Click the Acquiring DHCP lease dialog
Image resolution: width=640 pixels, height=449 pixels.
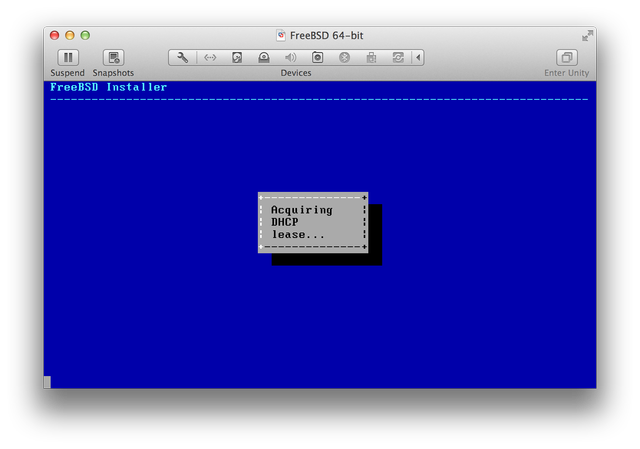click(313, 222)
